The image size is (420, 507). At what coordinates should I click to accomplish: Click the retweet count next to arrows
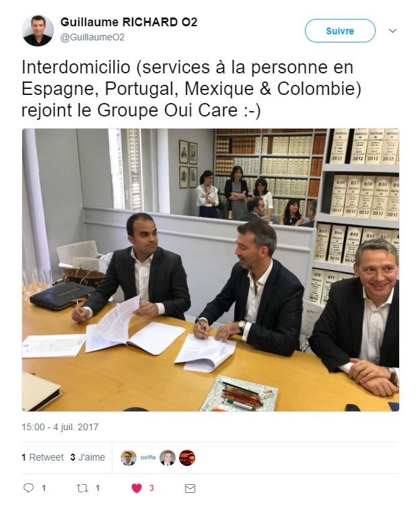click(98, 488)
